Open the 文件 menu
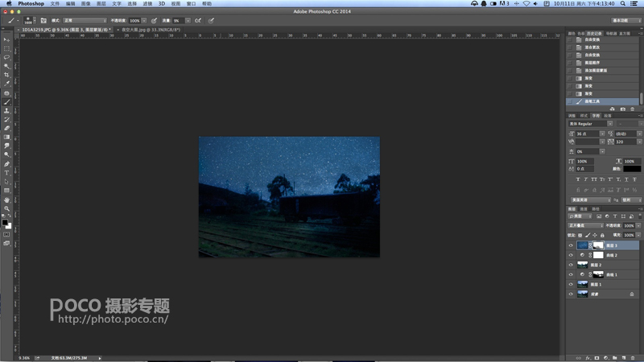 pyautogui.click(x=55, y=3)
